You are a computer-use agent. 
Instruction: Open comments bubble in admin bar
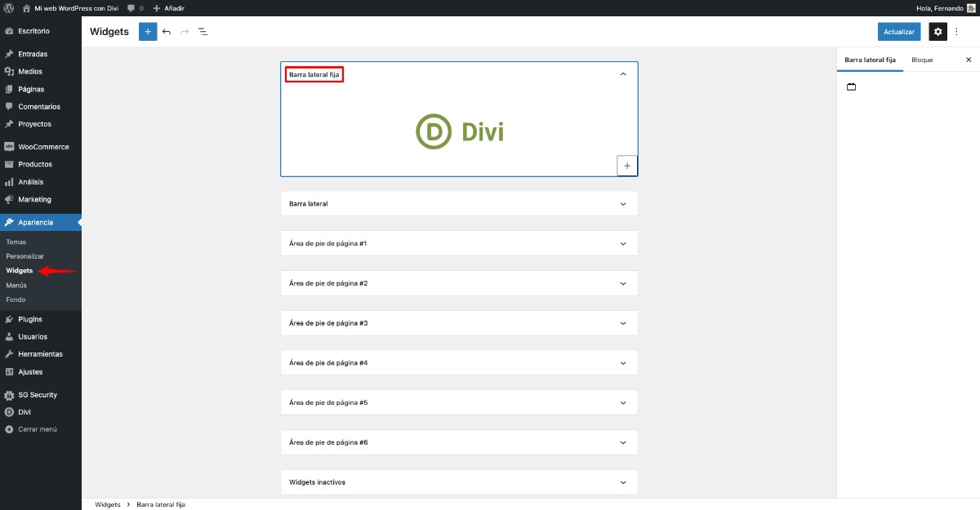[135, 7]
